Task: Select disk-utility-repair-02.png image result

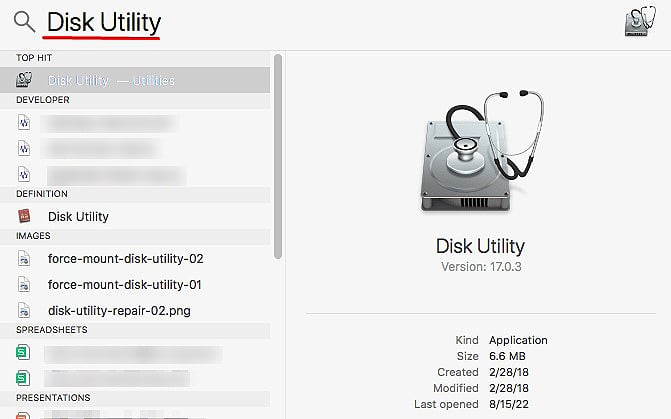Action: (135, 311)
